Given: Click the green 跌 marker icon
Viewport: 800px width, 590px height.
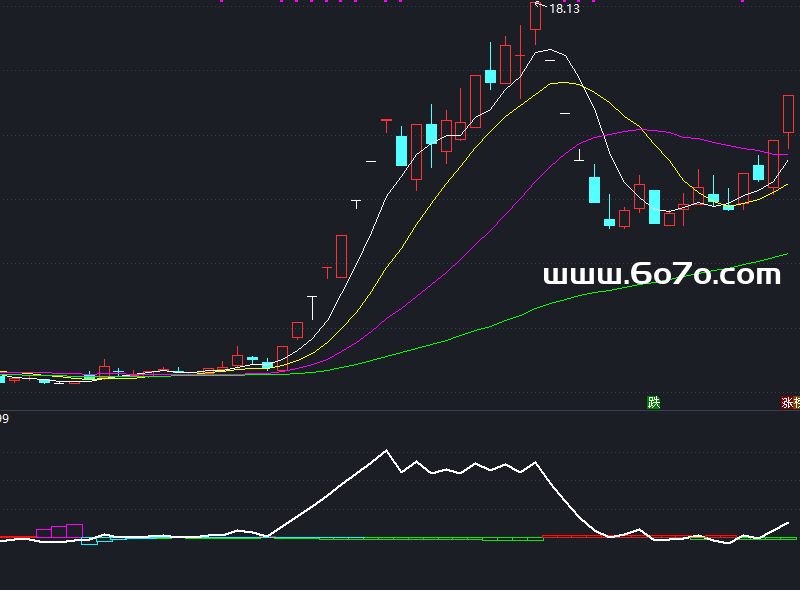Looking at the screenshot, I should [654, 403].
